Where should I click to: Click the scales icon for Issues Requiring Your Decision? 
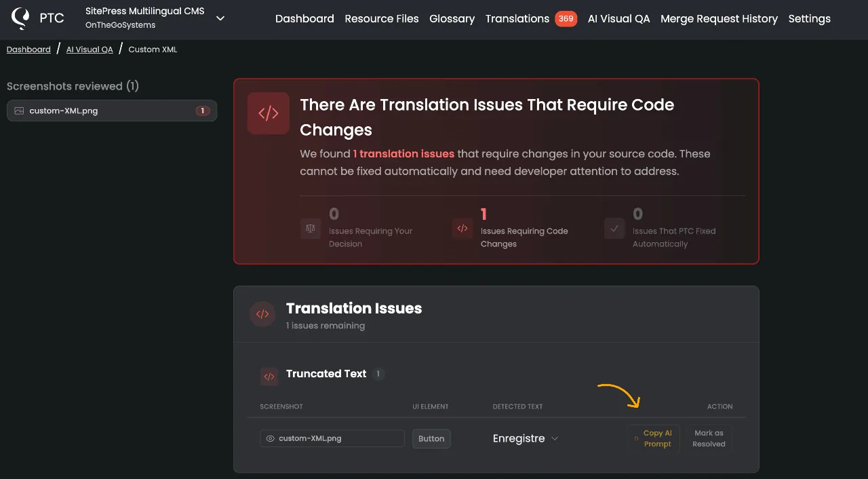pos(311,229)
